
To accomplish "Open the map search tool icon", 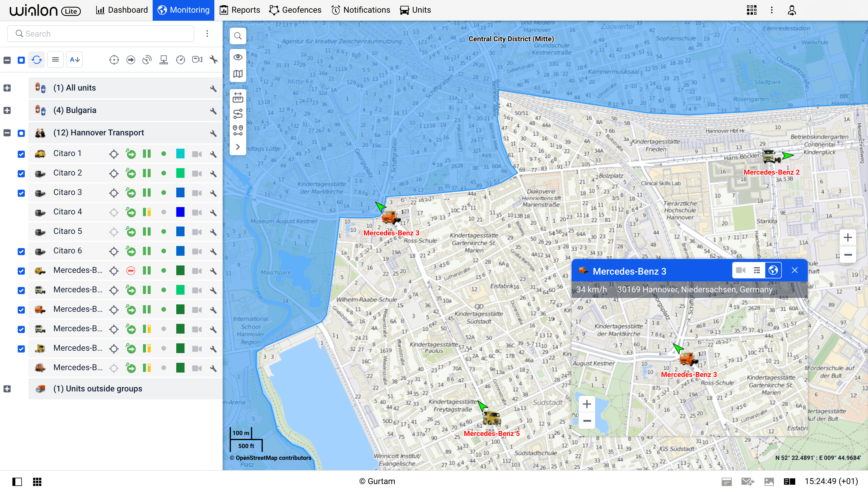I will coord(238,36).
